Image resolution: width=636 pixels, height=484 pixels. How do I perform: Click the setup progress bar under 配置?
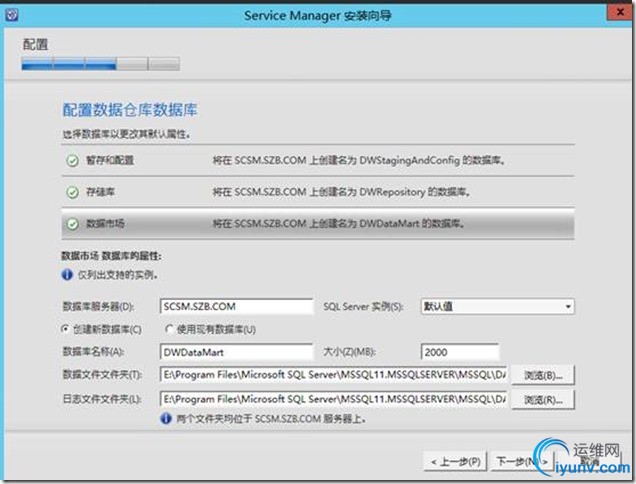coord(101,64)
